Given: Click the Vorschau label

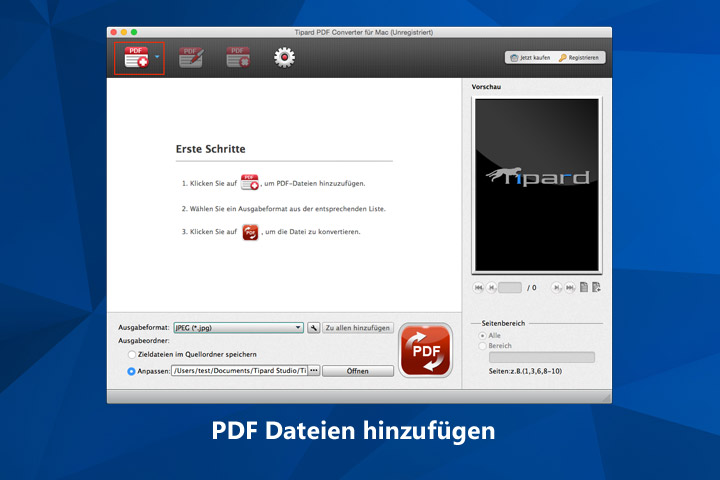Looking at the screenshot, I should (486, 87).
